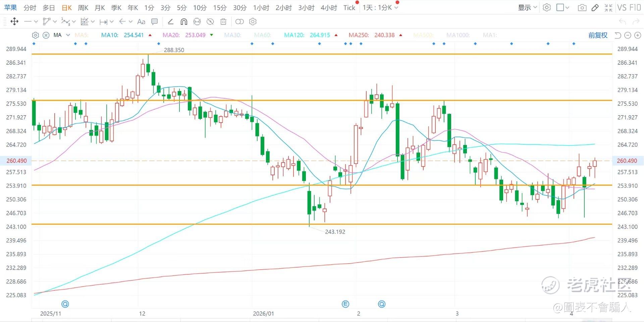
Task: Expand range measure tool options arrow
Action: coord(112,22)
